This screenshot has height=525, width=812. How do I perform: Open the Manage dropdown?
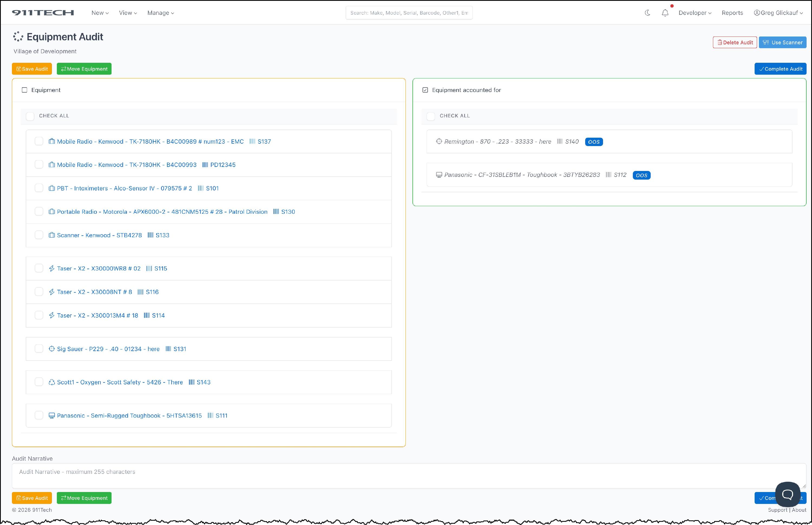pyautogui.click(x=160, y=13)
